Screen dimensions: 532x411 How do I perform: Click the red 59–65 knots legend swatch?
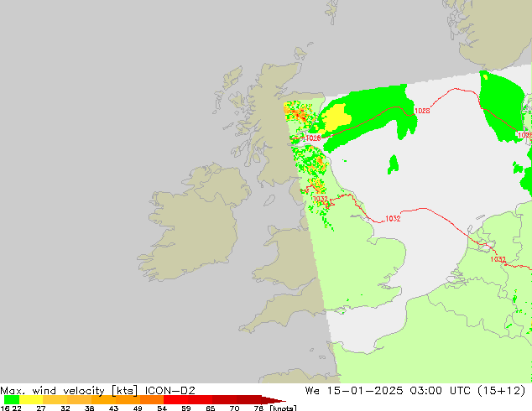201,400
